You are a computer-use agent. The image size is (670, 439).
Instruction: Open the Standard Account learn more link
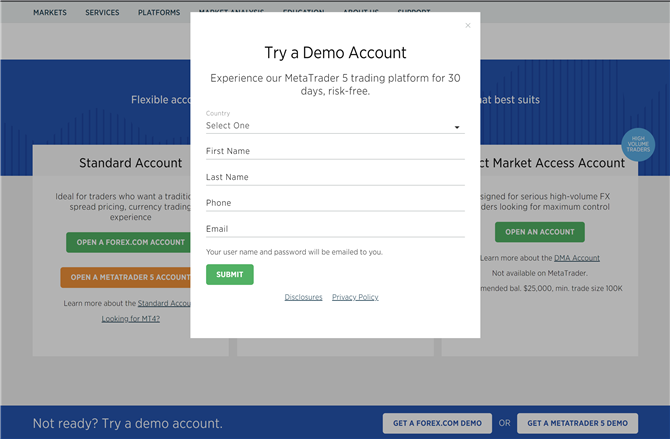(x=164, y=303)
